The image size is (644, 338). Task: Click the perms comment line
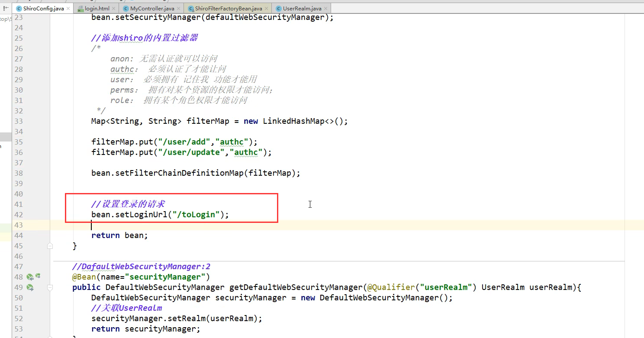click(192, 90)
